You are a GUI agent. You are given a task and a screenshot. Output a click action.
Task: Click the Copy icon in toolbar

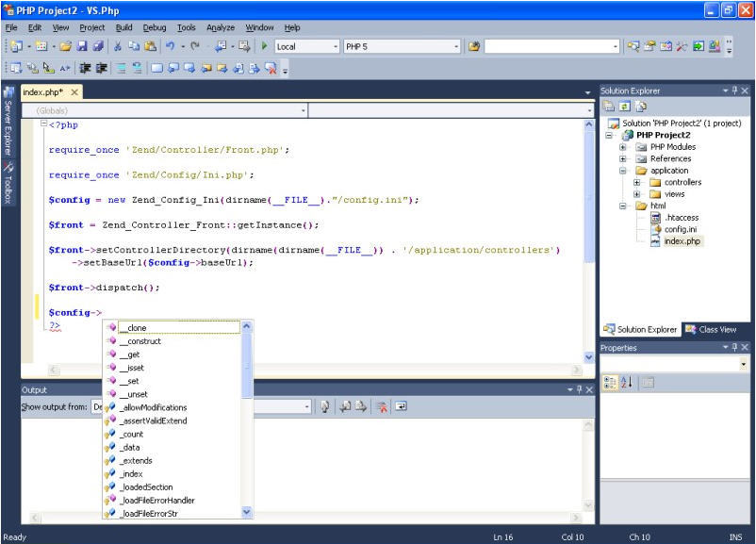(x=134, y=46)
